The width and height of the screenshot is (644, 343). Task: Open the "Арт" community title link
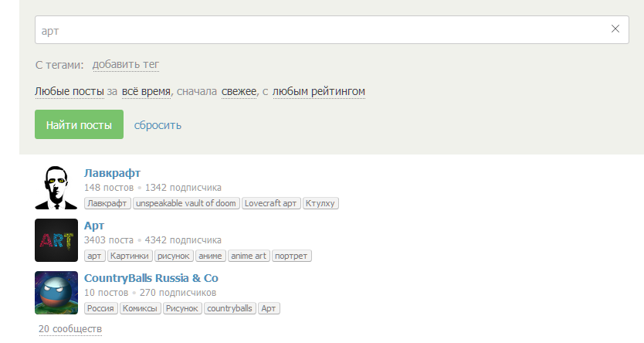point(93,226)
